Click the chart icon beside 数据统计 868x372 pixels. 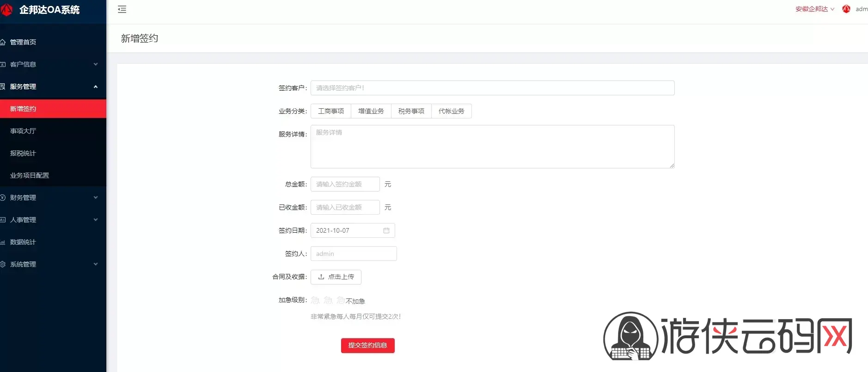pos(3,242)
